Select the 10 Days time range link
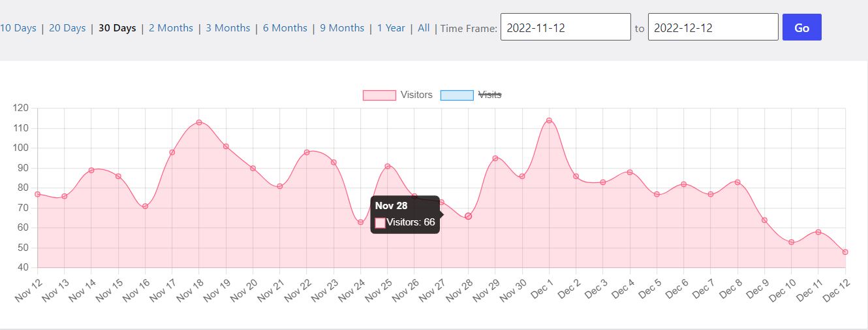This screenshot has height=330, width=868. (18, 28)
